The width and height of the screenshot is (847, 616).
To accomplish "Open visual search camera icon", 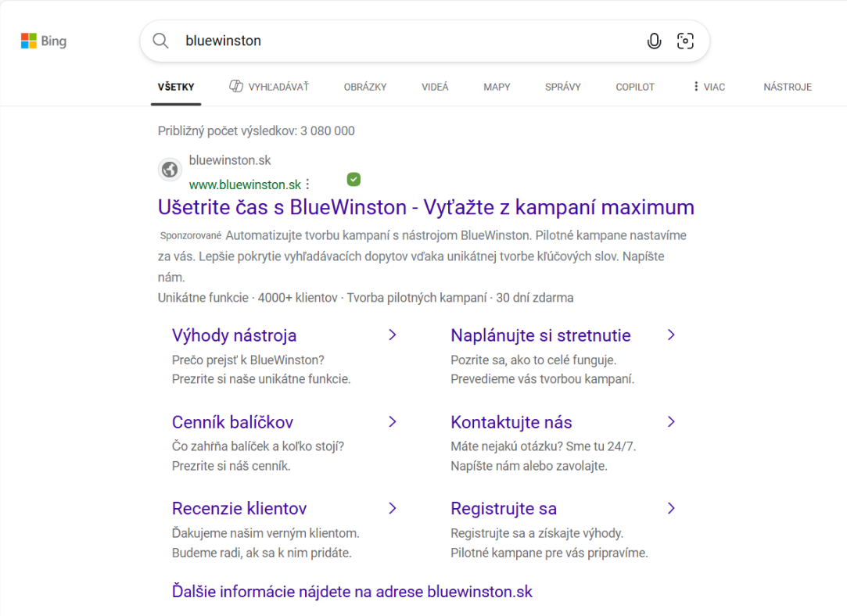I will tap(685, 41).
